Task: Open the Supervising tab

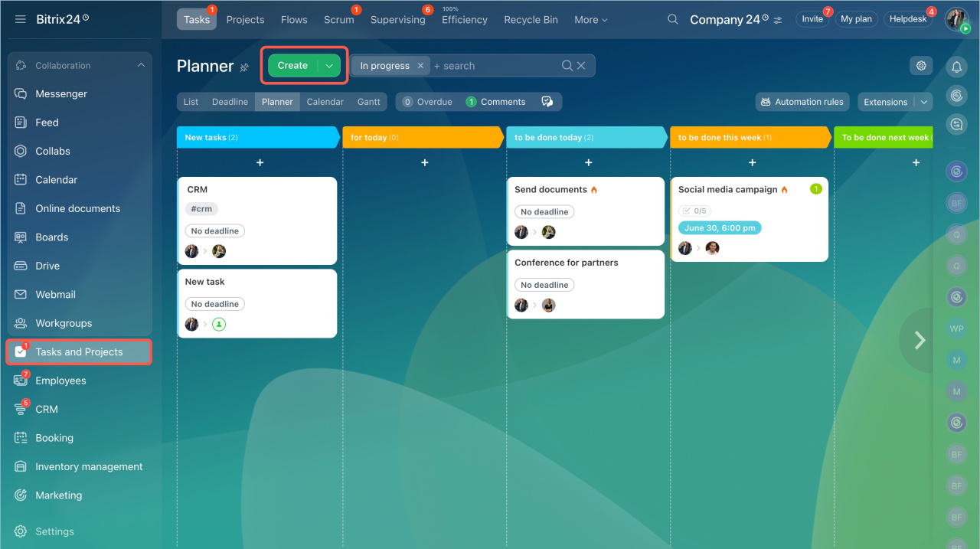Action: [x=398, y=20]
